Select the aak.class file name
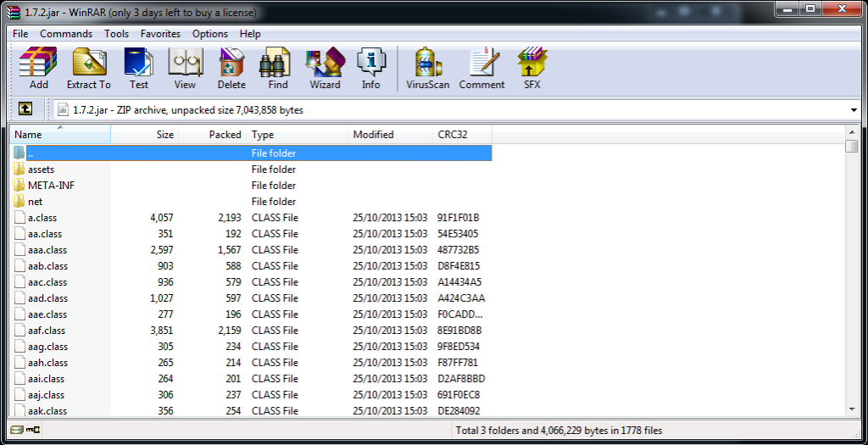The image size is (868, 445). click(x=47, y=411)
